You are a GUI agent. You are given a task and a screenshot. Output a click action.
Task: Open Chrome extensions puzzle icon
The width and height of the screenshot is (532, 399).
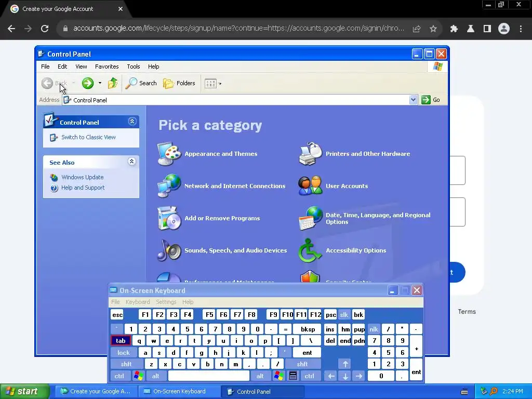454,29
